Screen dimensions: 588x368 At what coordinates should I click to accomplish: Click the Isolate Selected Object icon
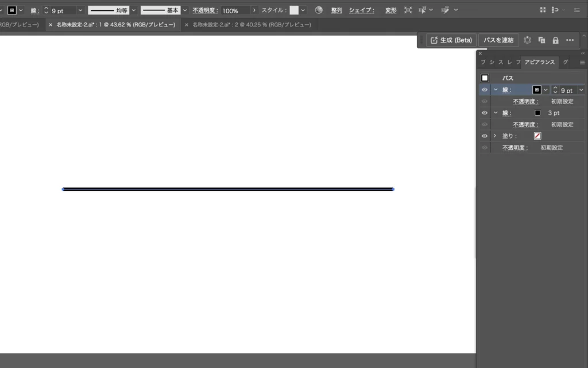(408, 10)
